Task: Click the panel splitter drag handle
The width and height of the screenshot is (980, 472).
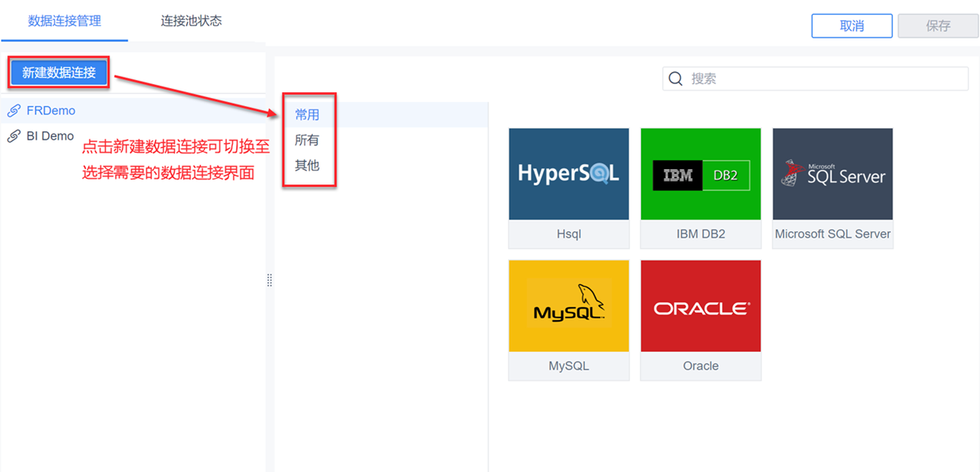Action: (x=269, y=280)
